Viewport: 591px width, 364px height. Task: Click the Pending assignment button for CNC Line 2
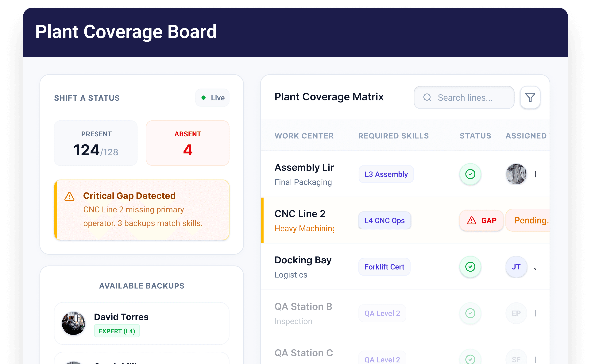tap(528, 220)
